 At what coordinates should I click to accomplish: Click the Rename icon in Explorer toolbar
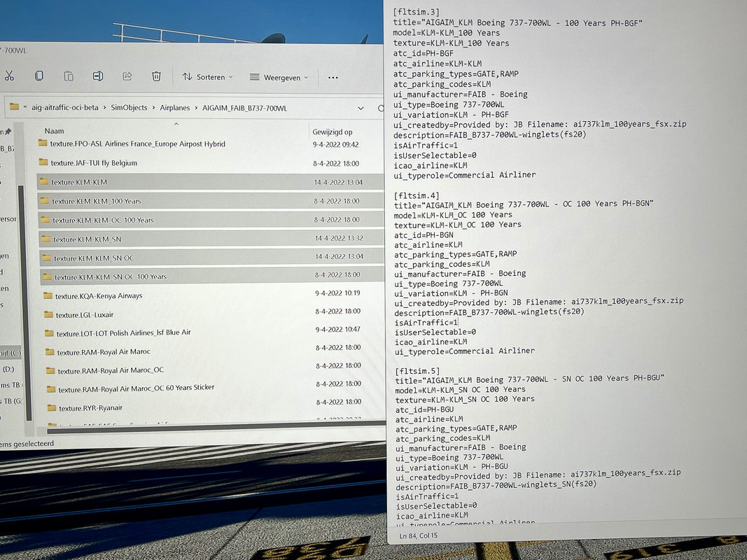tap(97, 76)
